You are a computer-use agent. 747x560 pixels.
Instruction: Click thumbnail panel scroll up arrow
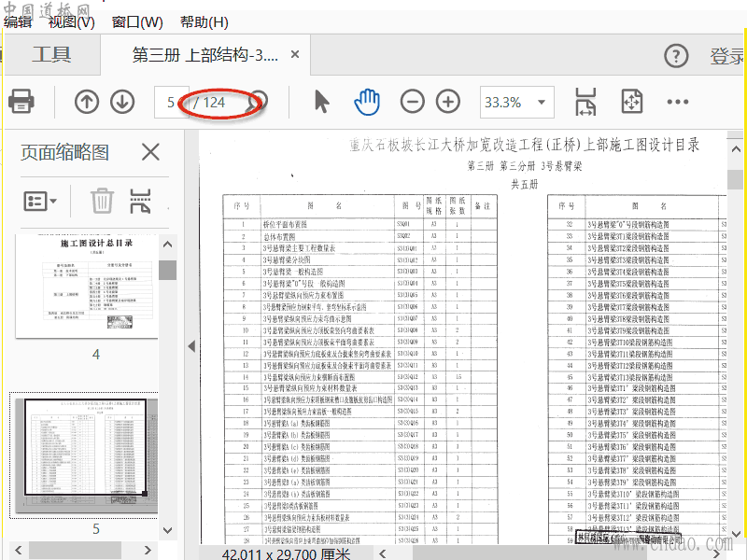[x=168, y=245]
